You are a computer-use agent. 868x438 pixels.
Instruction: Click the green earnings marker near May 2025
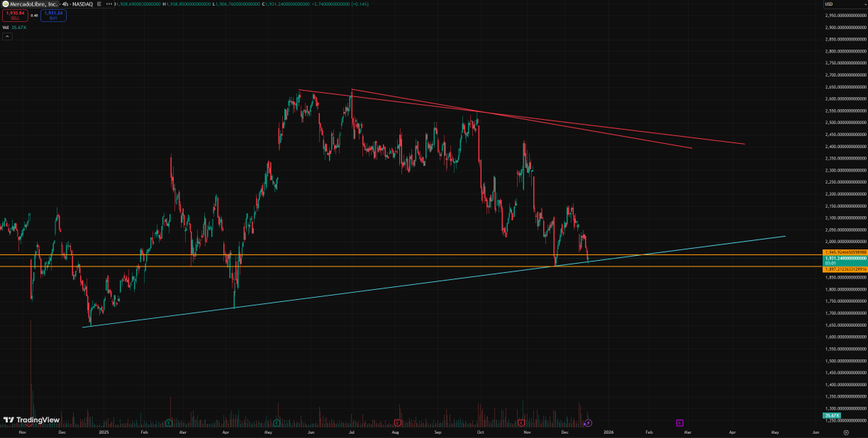click(x=277, y=423)
